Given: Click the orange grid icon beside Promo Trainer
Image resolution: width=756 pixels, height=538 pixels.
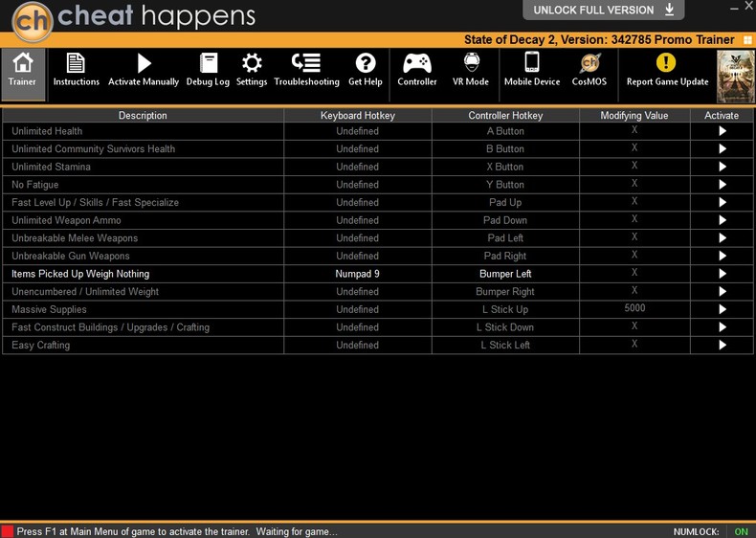Looking at the screenshot, I should [x=747, y=40].
